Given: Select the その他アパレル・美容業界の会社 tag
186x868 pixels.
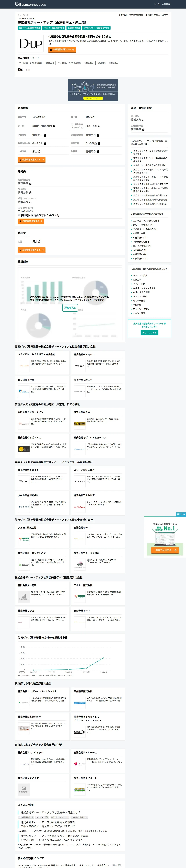Looking at the screenshot, I should (x=96, y=28).
